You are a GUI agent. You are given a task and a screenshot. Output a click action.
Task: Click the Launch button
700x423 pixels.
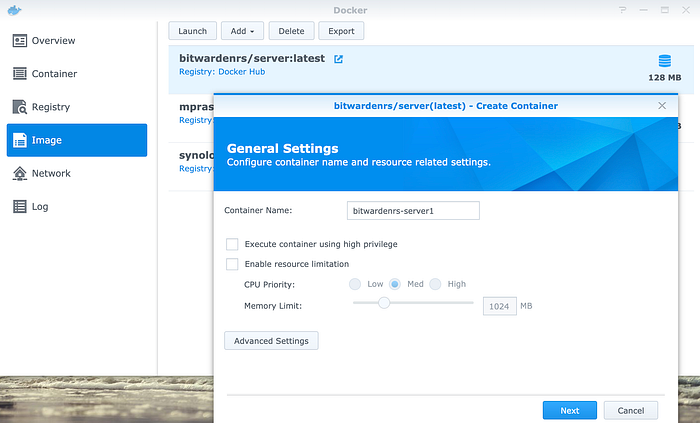tap(192, 31)
